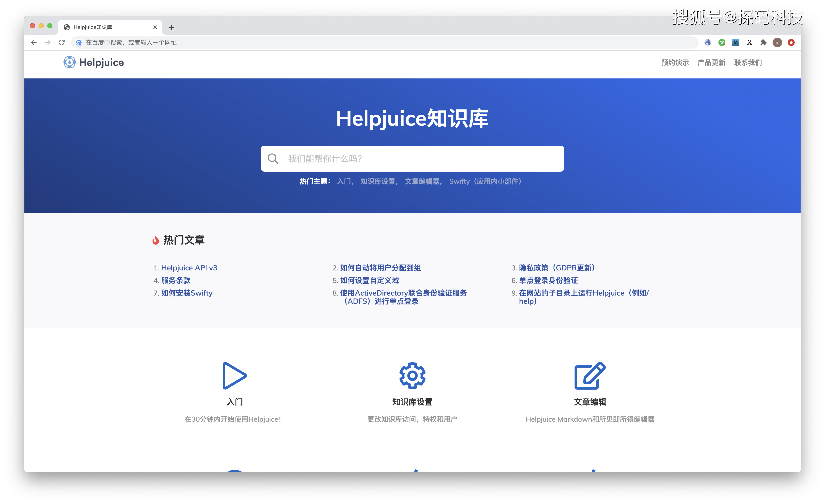Click the flame icon beside 热门文章
The image size is (825, 504).
pos(156,240)
